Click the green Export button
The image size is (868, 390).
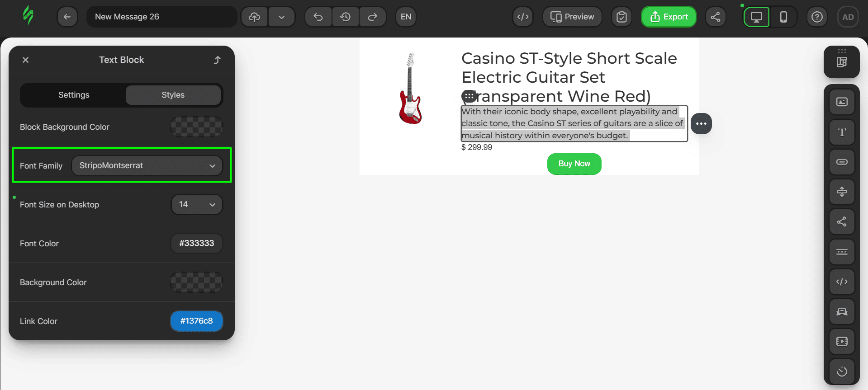(x=669, y=17)
